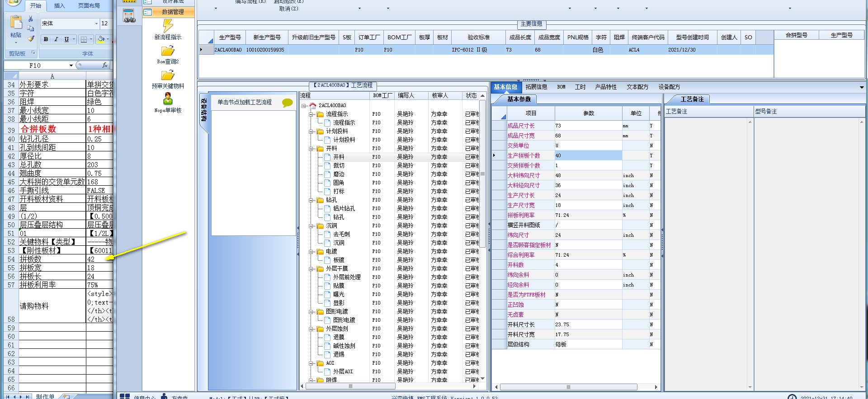Viewport: 868px width, 399px height.
Task: Switch to the 插入 ribbon tab
Action: (x=59, y=5)
